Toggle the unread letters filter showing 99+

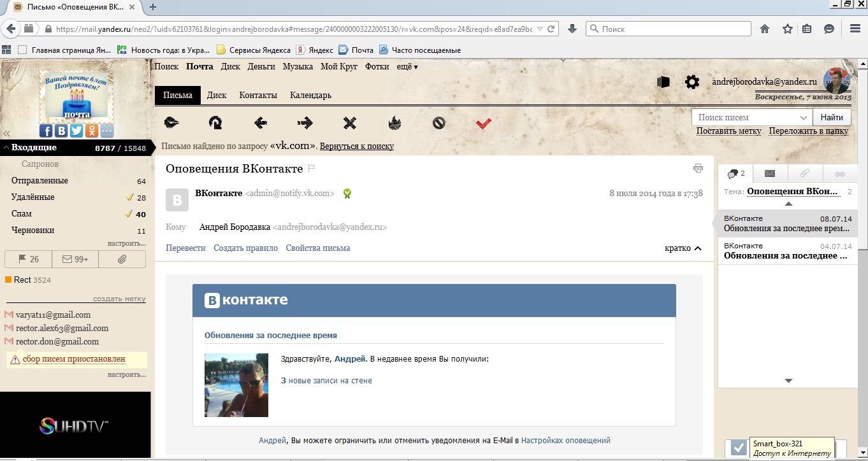coord(75,259)
